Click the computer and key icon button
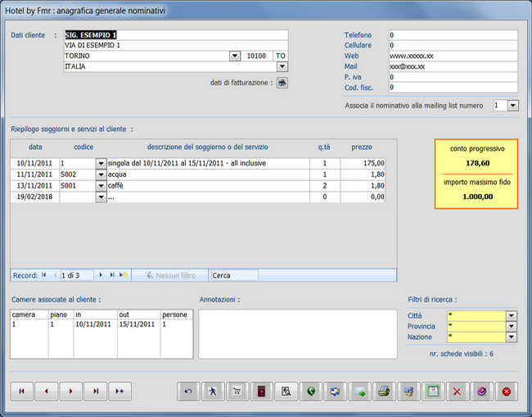Viewport: 532px width, 417px height. [408, 391]
